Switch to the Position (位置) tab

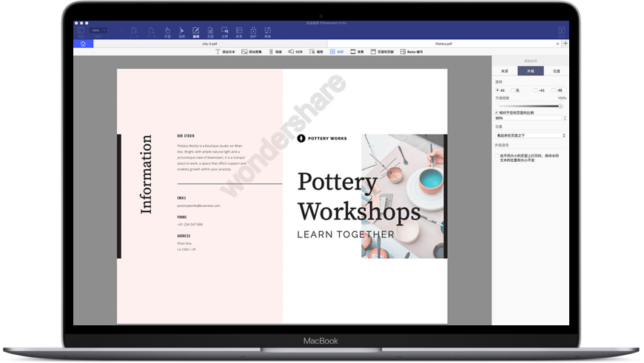tap(556, 71)
